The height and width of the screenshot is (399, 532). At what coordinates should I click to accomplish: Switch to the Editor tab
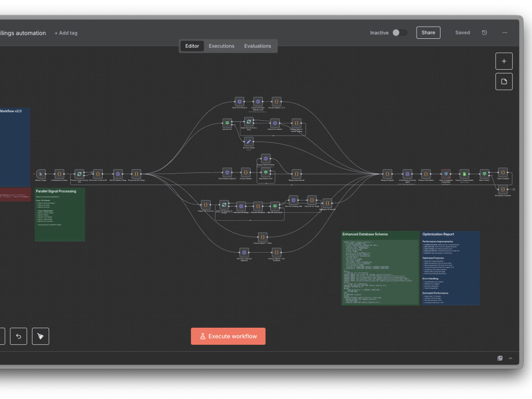click(x=192, y=46)
